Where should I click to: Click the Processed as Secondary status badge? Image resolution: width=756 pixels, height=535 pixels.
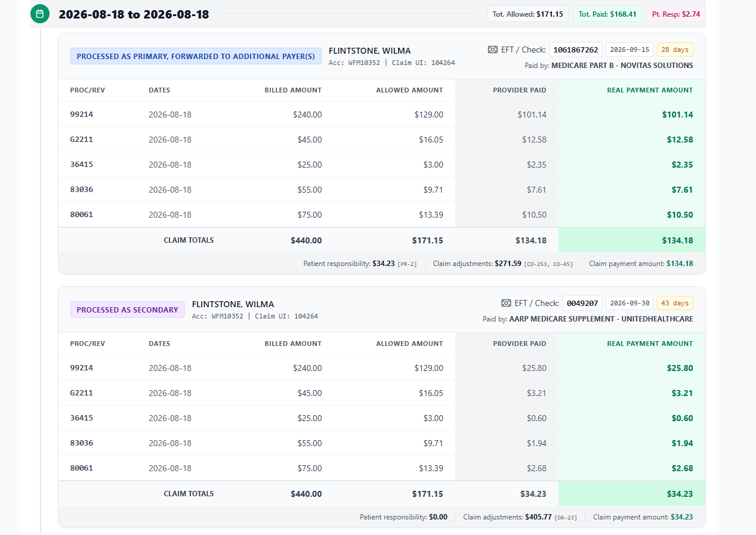coord(127,310)
